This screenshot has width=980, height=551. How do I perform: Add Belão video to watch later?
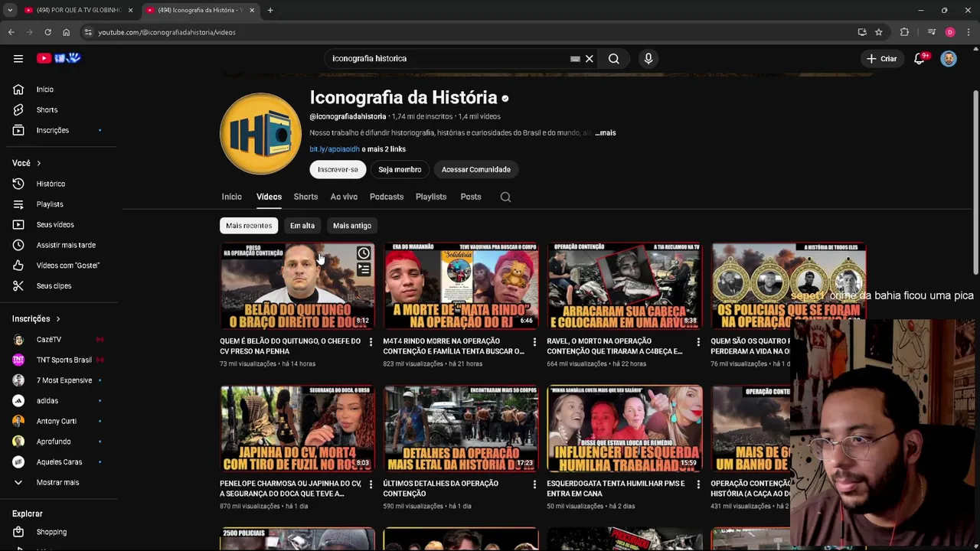point(364,253)
